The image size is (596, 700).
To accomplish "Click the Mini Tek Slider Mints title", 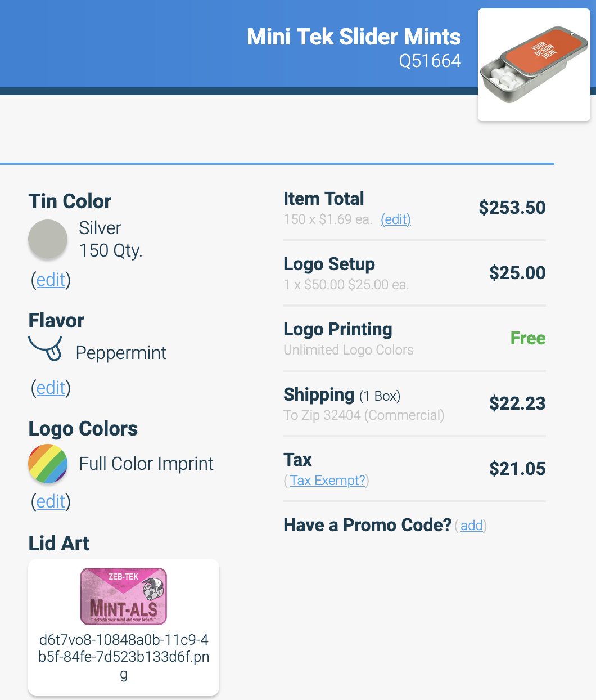I will (354, 37).
